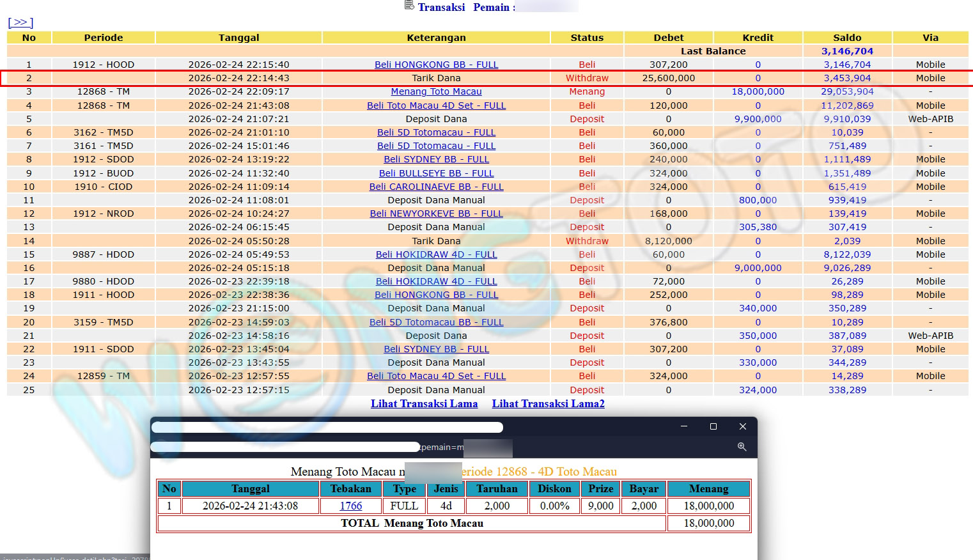Viewport: 973px width, 560px height.
Task: Open Beli HOKIDRAW 4D link for periode 9887
Action: pos(436,254)
